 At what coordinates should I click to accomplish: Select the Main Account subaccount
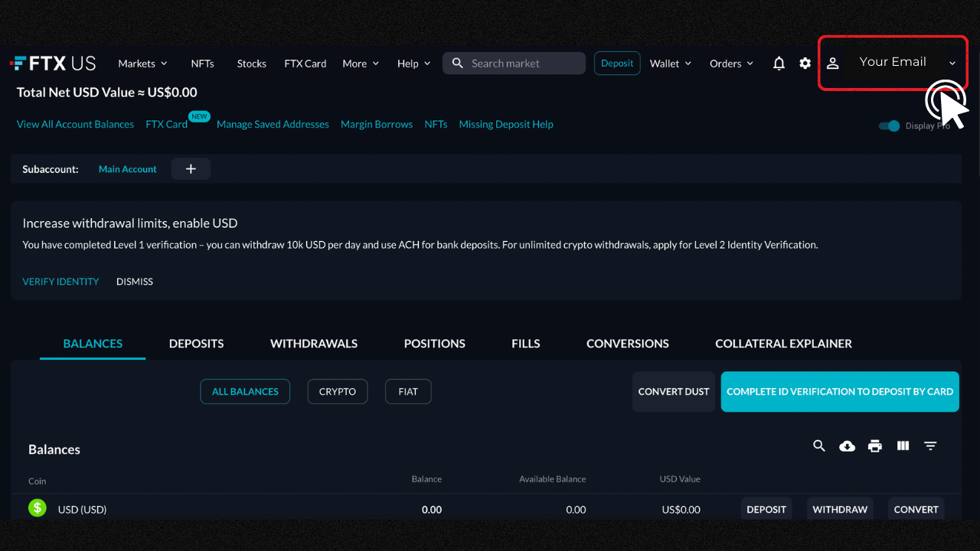(x=128, y=169)
